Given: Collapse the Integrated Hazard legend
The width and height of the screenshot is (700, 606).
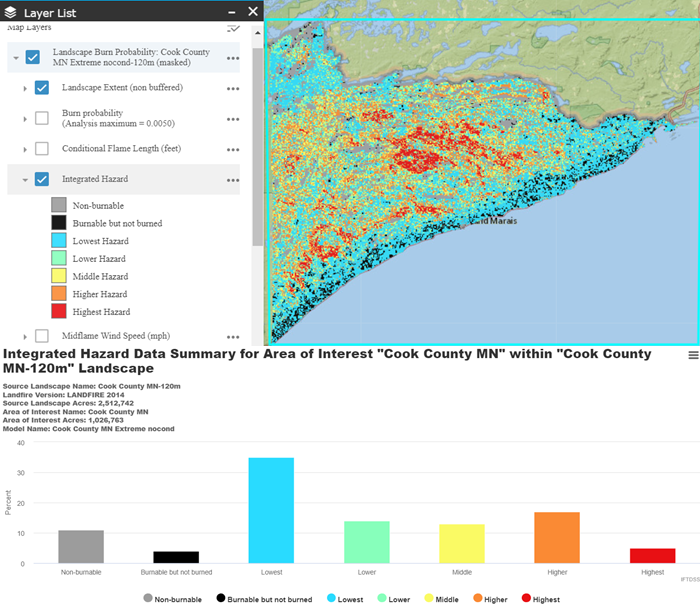Looking at the screenshot, I should [x=25, y=180].
